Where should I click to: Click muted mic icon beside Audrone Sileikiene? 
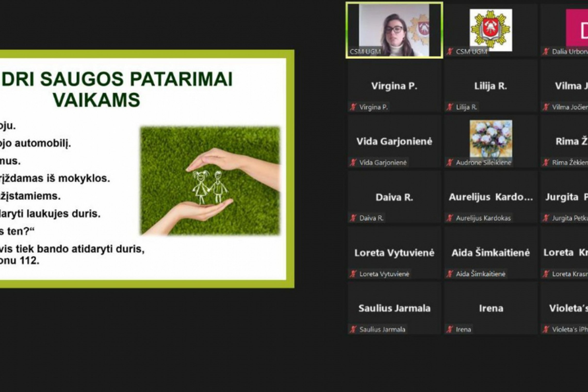[450, 162]
